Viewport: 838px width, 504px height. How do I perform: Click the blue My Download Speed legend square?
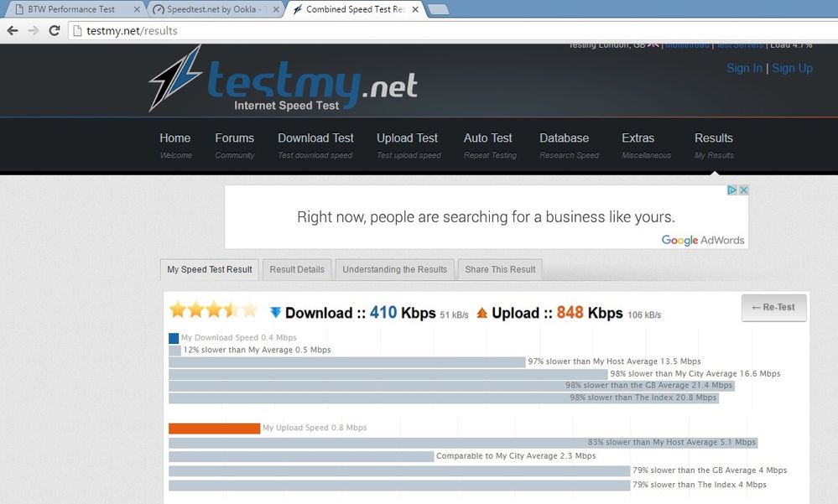(x=174, y=338)
